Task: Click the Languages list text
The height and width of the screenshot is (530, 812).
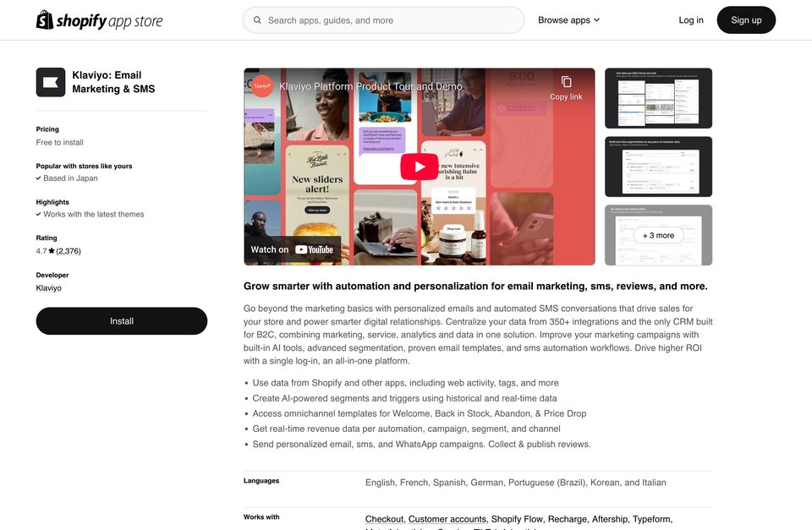Action: point(516,483)
